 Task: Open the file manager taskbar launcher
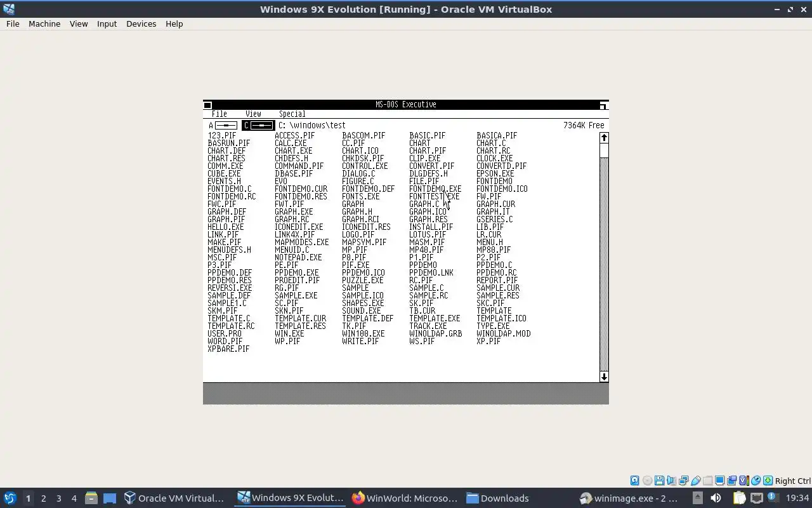(x=91, y=498)
